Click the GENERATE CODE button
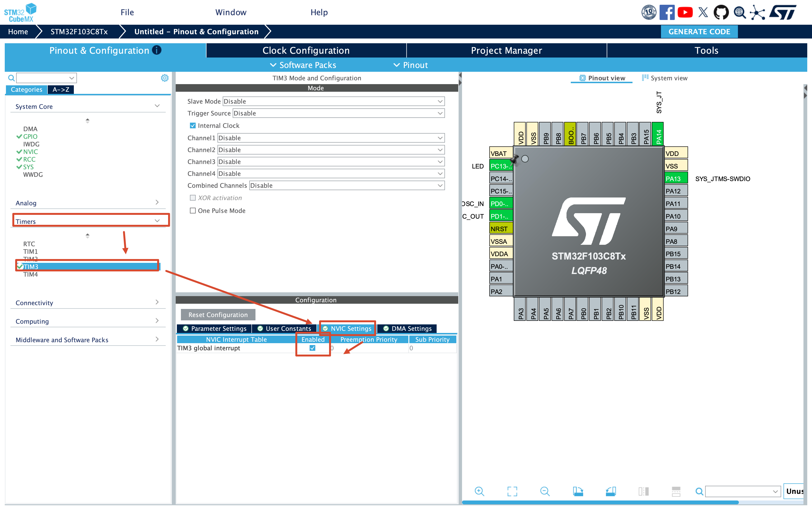 [x=699, y=31]
